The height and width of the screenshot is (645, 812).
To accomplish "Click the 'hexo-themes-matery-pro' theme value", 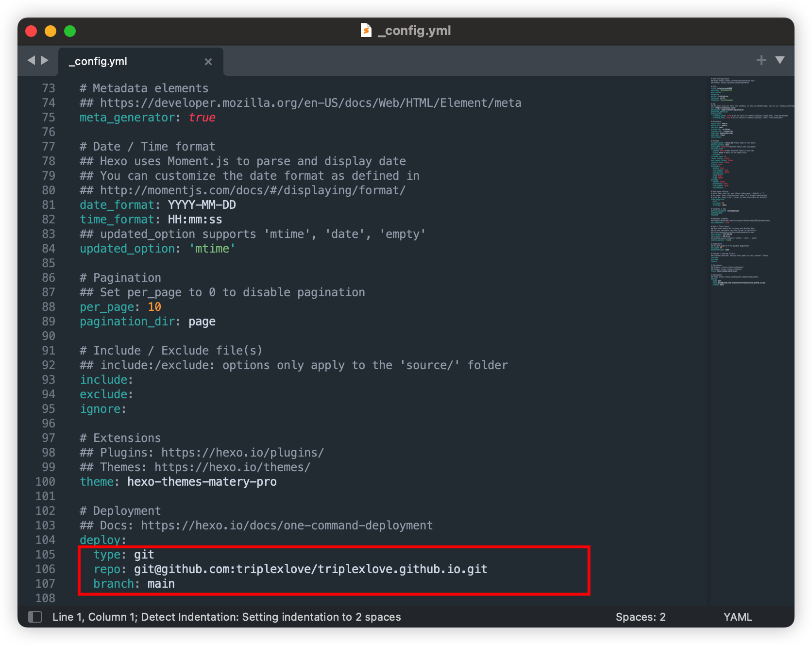I will (x=202, y=482).
